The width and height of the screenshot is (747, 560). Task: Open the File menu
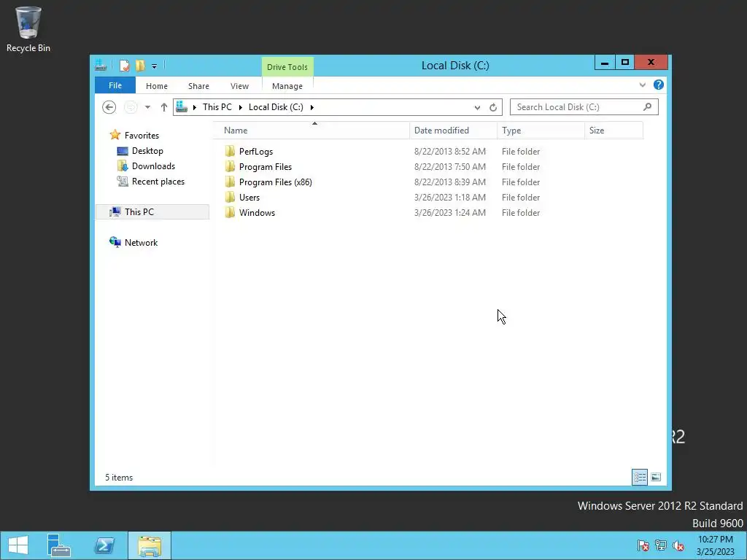coord(115,85)
